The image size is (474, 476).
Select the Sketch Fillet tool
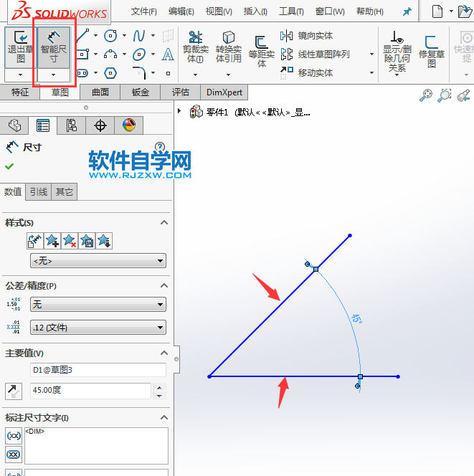click(x=139, y=73)
